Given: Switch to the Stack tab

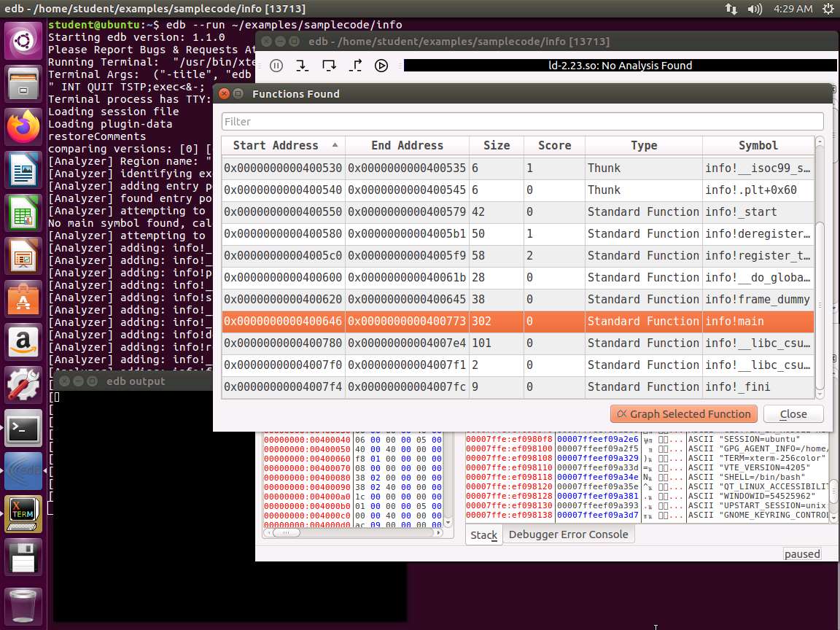Looking at the screenshot, I should click(483, 534).
